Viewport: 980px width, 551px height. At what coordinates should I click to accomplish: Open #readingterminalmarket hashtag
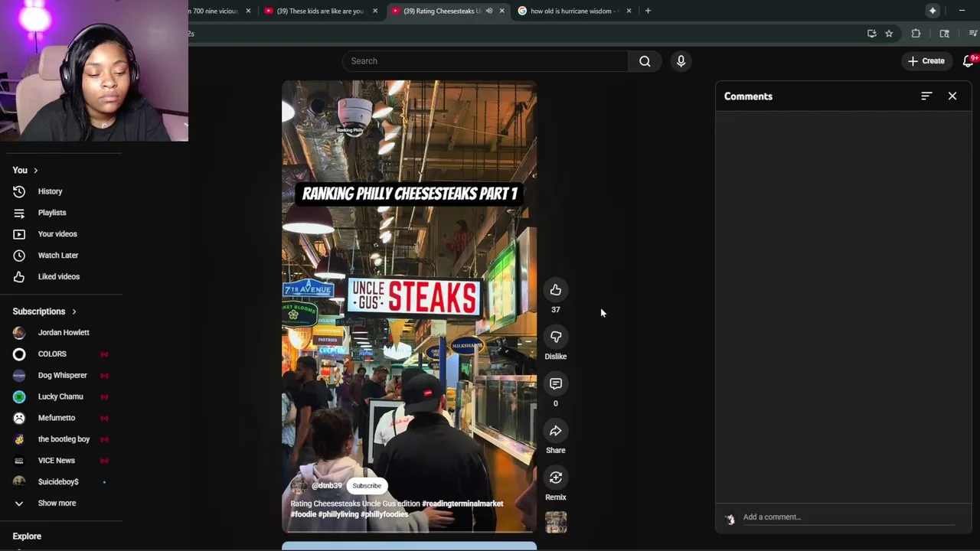coord(462,504)
